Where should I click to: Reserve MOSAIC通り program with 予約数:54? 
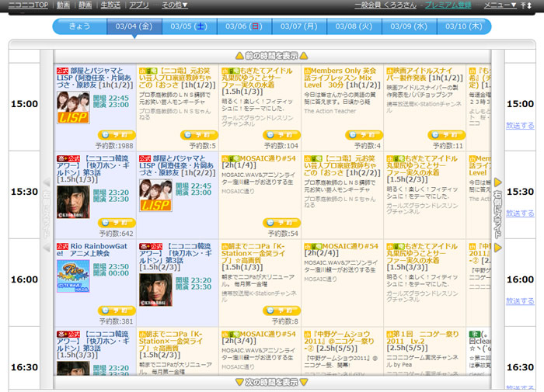pyautogui.click(x=281, y=223)
